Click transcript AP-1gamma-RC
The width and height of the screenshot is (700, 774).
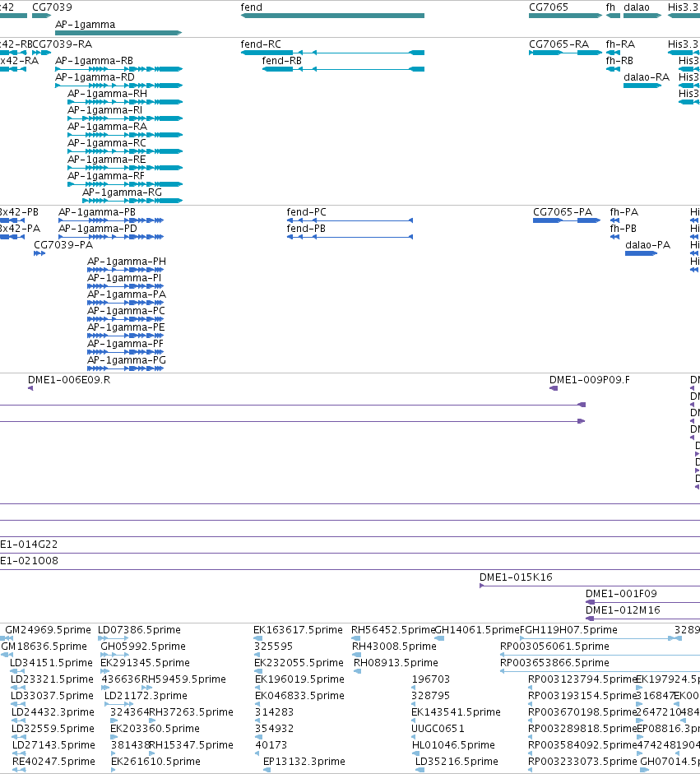click(x=125, y=151)
